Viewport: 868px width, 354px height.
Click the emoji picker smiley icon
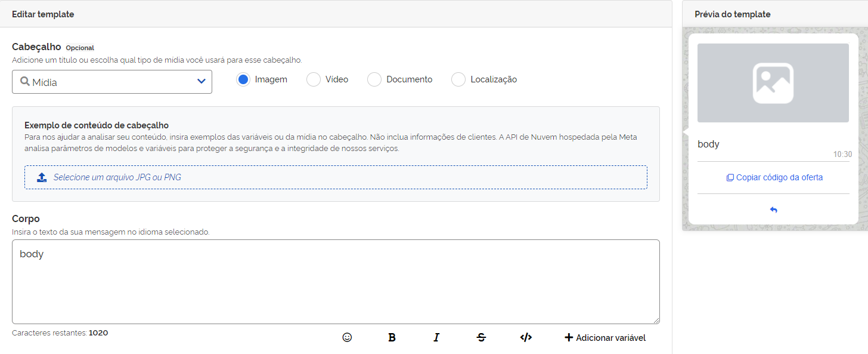[x=347, y=337]
